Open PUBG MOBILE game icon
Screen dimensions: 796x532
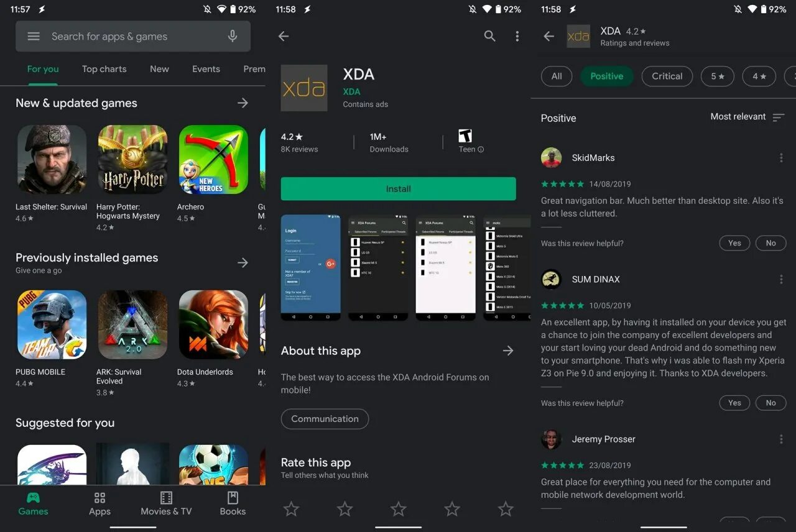(52, 324)
